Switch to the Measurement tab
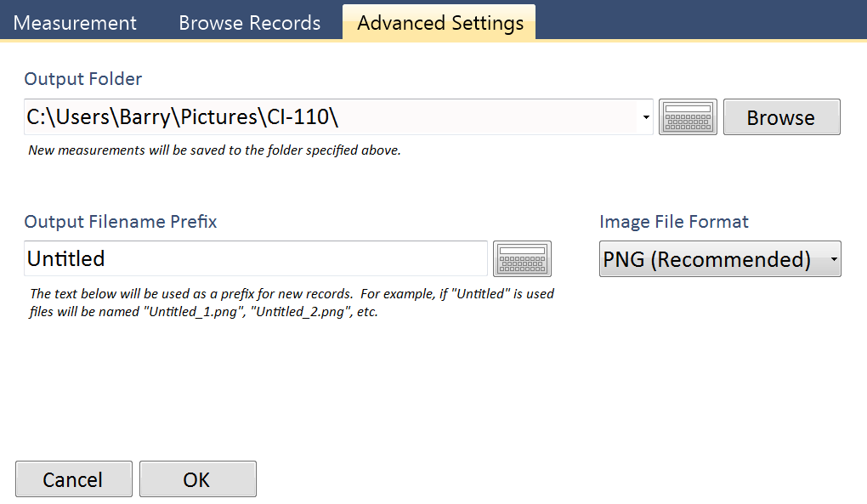The height and width of the screenshot is (504, 867). pos(75,23)
